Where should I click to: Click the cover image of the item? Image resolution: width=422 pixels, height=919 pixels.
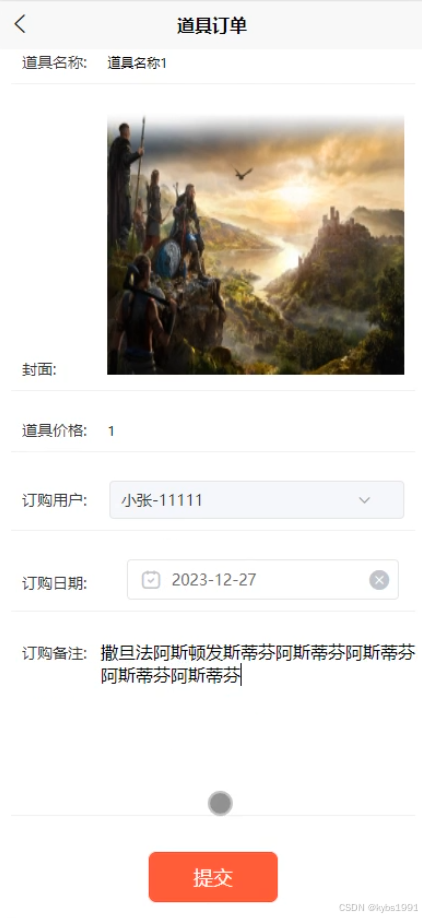256,245
